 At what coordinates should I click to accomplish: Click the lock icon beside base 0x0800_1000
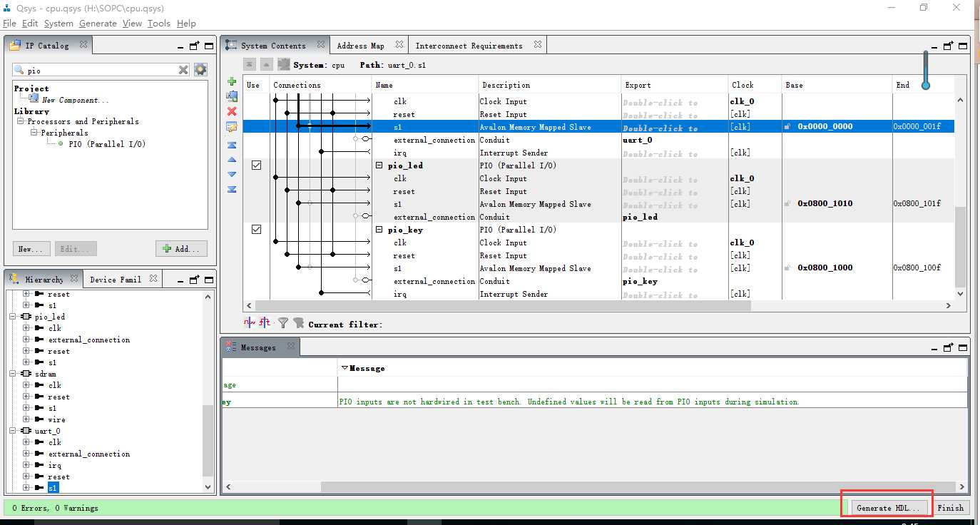pyautogui.click(x=787, y=267)
